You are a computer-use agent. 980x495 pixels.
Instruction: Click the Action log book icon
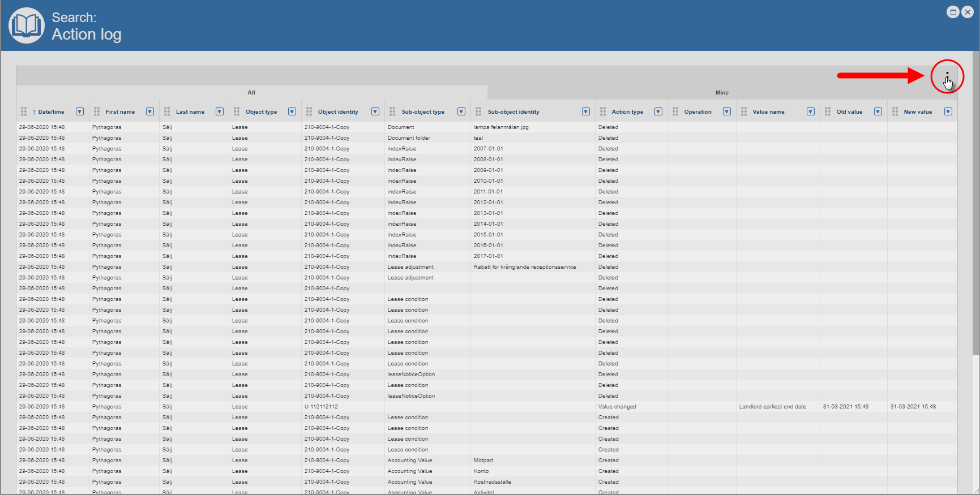[x=27, y=25]
